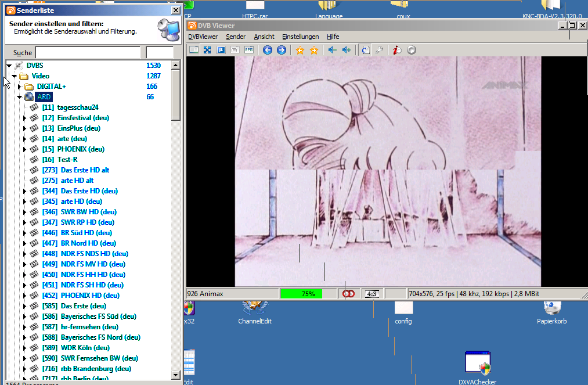Go to next channel with blue right arrow
This screenshot has height=385, width=588.
point(282,50)
